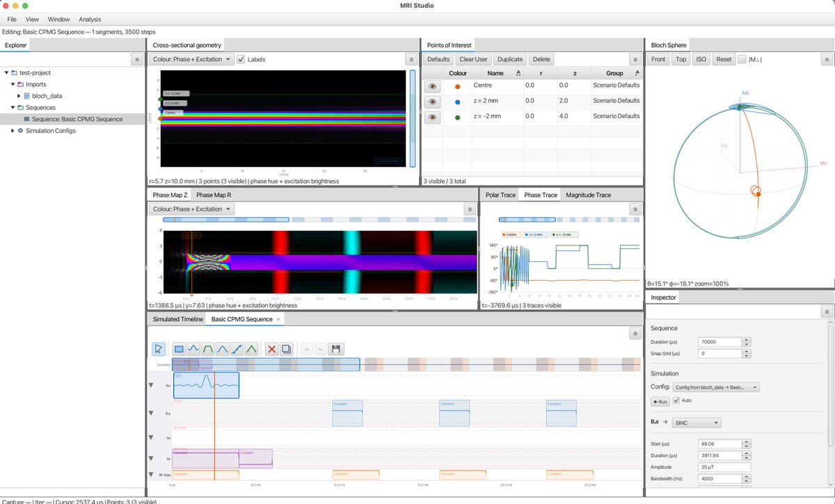Click the Duplicate point button
Screen dimensions: 835x504
pyautogui.click(x=511, y=60)
